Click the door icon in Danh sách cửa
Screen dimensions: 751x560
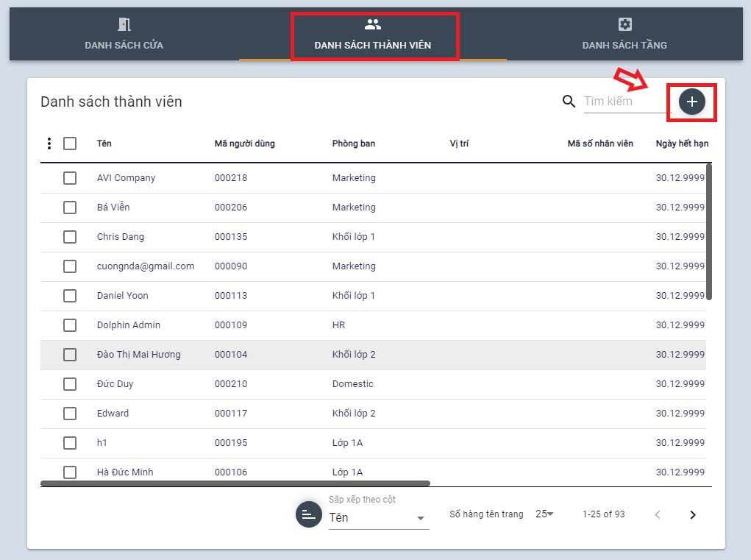coord(124,24)
